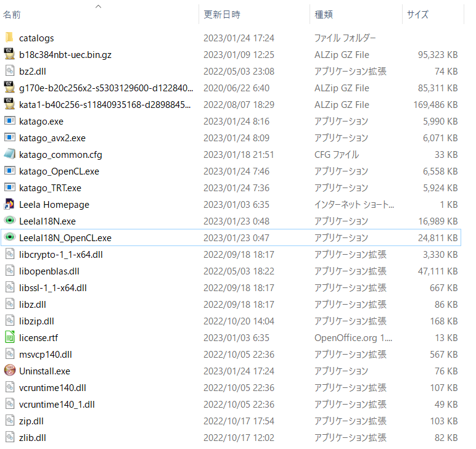476x449 pixels.
Task: Click the インターネット ショート... type cell
Action: pyautogui.click(x=354, y=205)
